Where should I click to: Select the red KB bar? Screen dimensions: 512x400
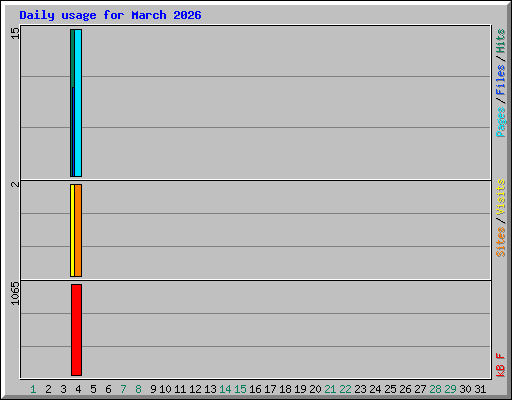click(x=76, y=330)
